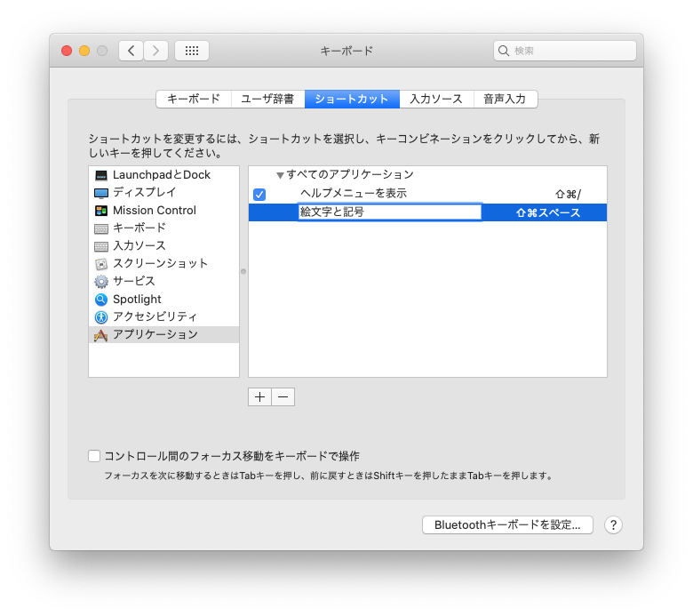
Task: Switch to the ユーザ辞書 tab
Action: pyautogui.click(x=267, y=99)
